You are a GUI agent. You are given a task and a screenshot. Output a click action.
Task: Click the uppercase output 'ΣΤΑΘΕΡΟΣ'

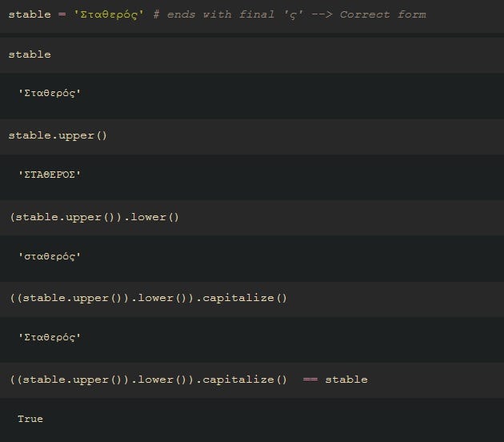pos(50,175)
